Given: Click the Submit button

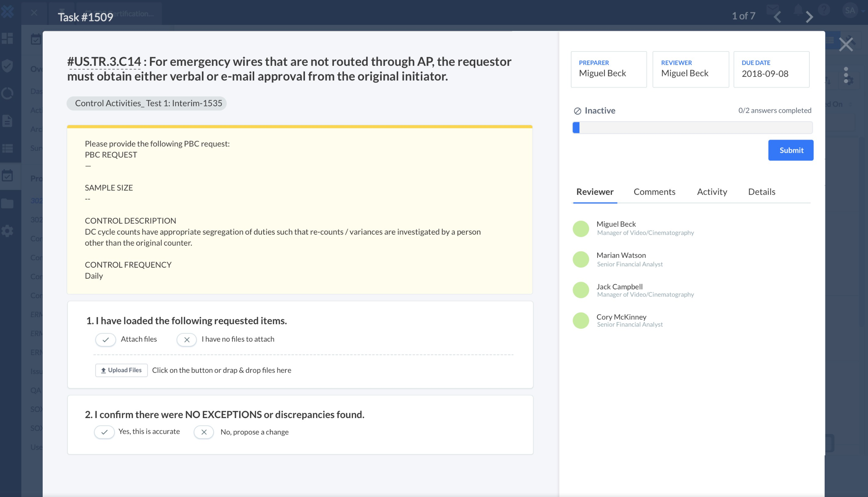Looking at the screenshot, I should 791,150.
